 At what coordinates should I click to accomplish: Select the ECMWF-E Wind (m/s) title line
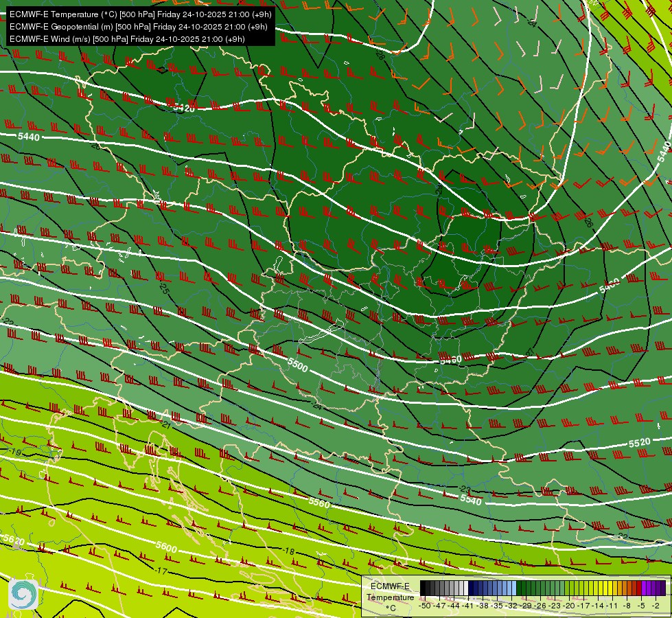click(127, 39)
